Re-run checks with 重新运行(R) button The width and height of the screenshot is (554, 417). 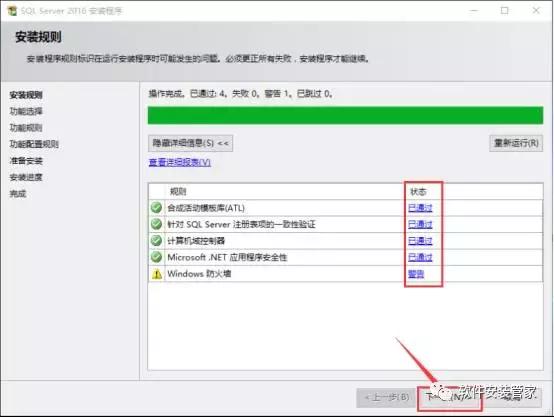coord(516,143)
